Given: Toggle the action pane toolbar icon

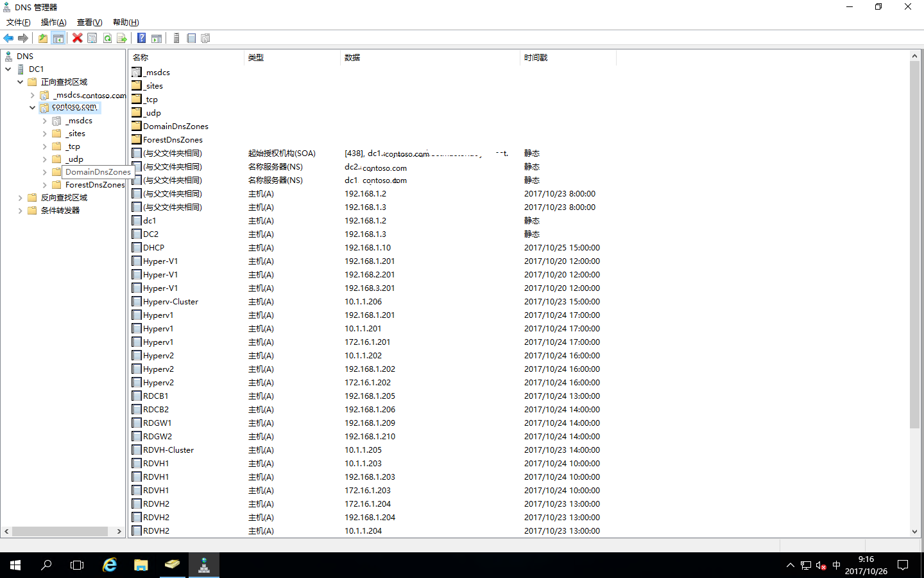Looking at the screenshot, I should (157, 39).
